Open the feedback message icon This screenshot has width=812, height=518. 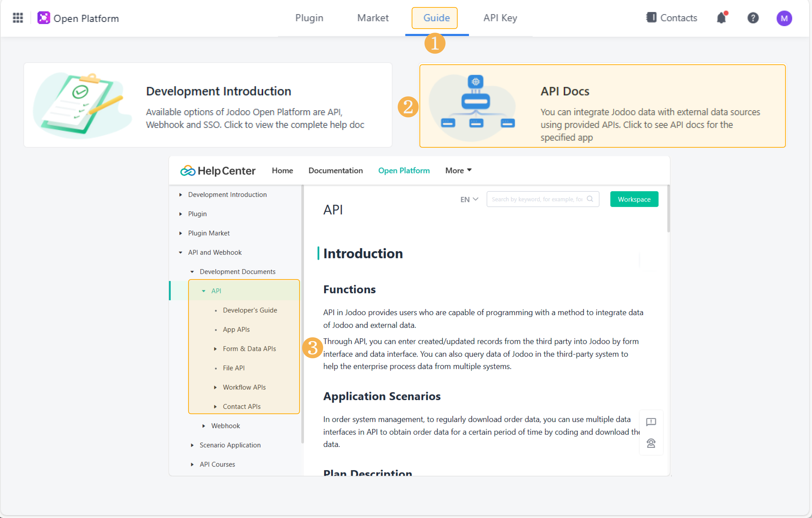tap(651, 422)
